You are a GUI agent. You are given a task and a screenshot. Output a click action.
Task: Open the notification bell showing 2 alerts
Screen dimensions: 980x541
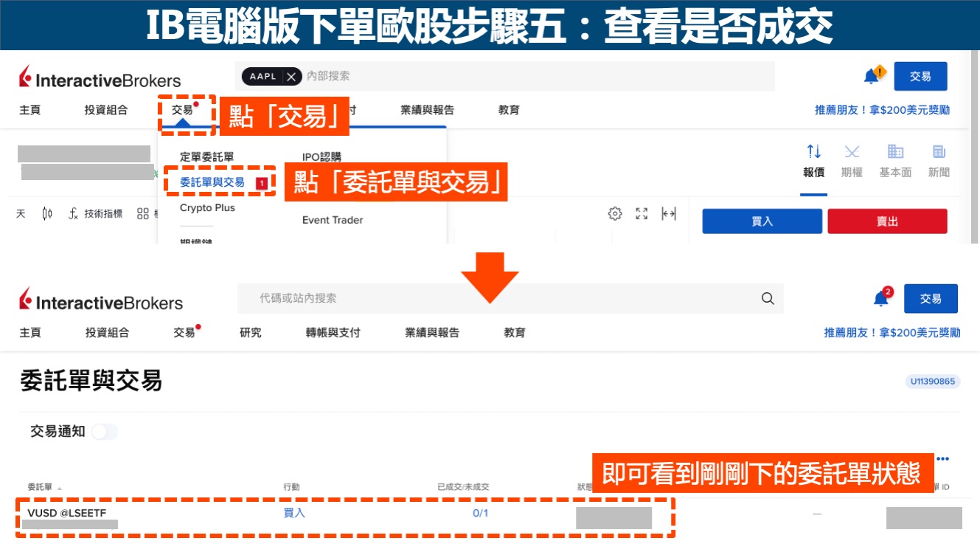click(882, 297)
